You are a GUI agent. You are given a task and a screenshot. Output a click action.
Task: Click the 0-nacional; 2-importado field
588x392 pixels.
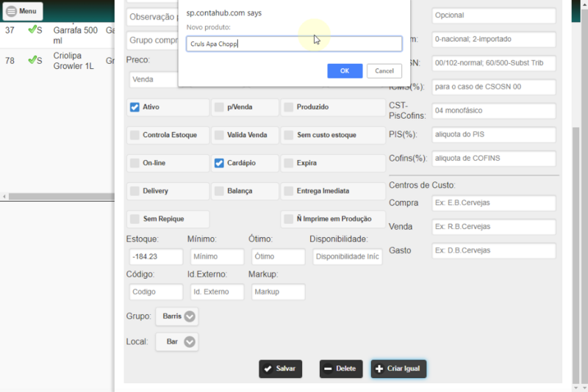click(x=493, y=40)
